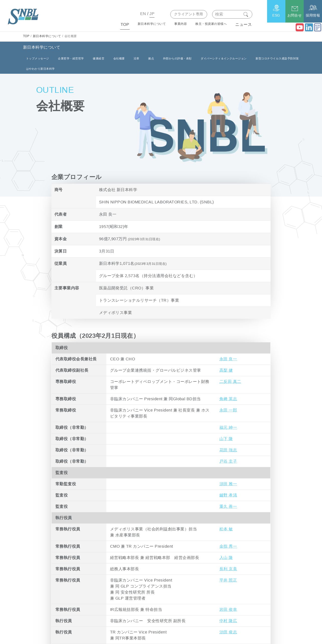Viewport: 322px width, 644px height.
Task: Select TOP in main navigation
Action: point(125,24)
